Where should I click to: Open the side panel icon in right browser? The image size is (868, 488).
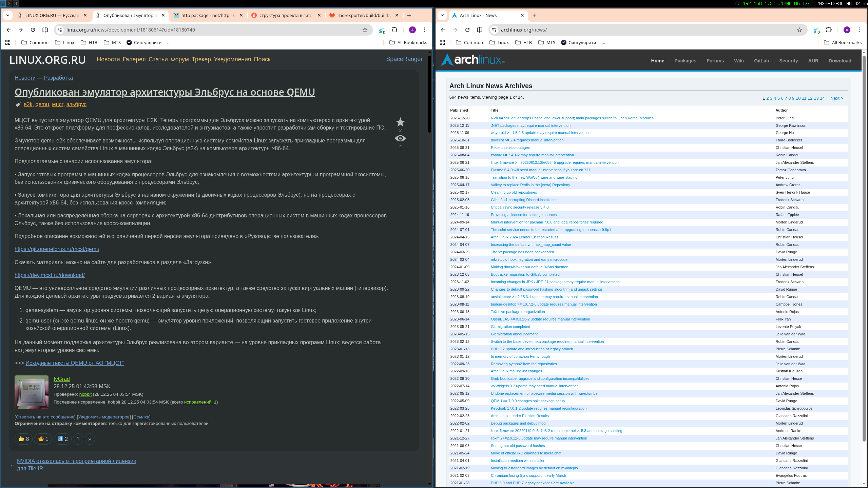[x=480, y=30]
